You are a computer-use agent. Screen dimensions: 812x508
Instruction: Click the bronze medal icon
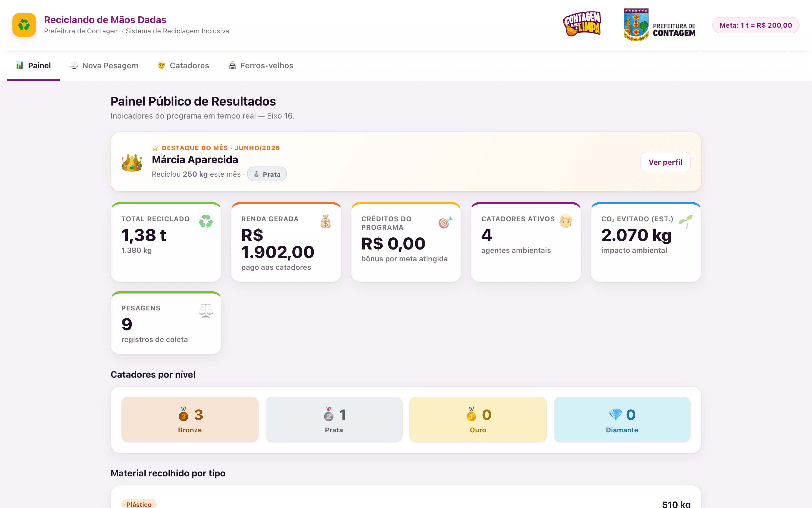183,415
